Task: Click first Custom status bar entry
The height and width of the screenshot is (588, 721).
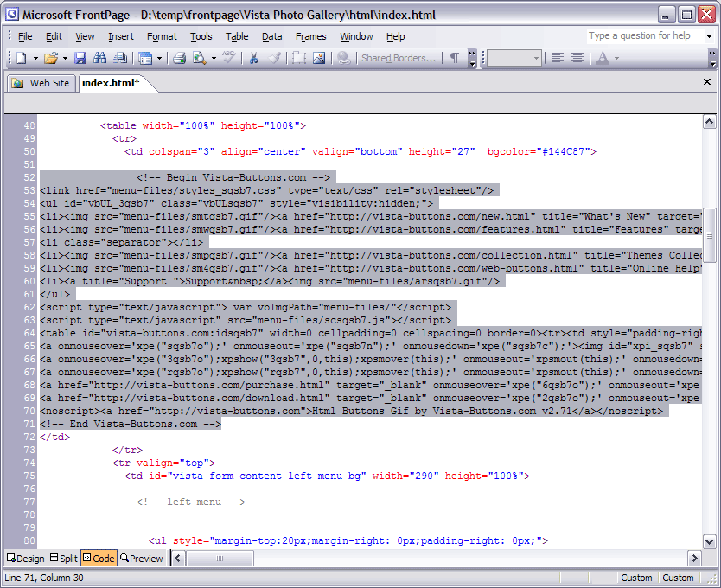Action: pyautogui.click(x=636, y=578)
